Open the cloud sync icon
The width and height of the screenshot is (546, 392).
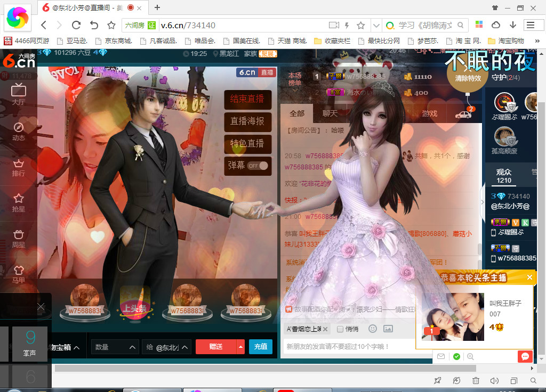496,24
